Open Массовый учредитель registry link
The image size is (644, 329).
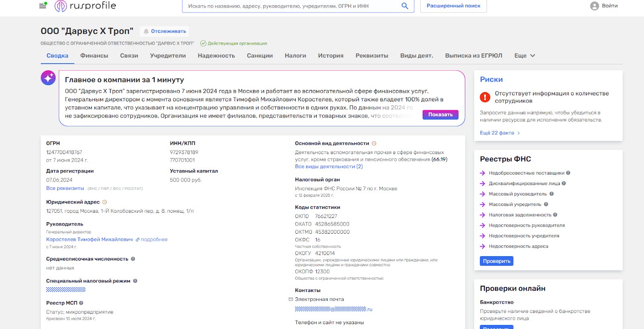coord(515,204)
